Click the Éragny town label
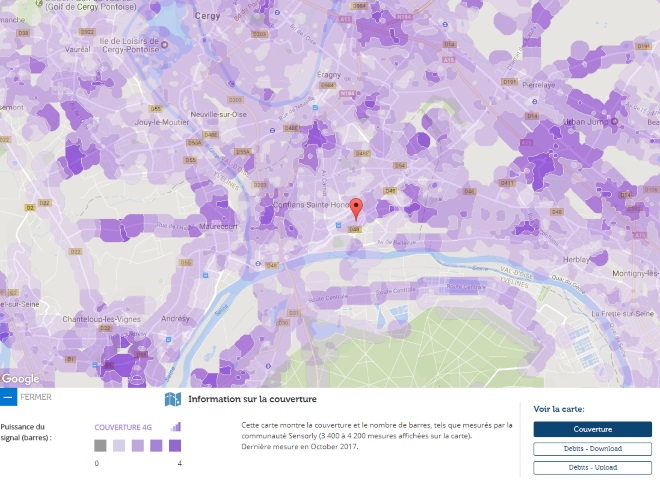Screen dimensions: 660x489 [x=329, y=74]
